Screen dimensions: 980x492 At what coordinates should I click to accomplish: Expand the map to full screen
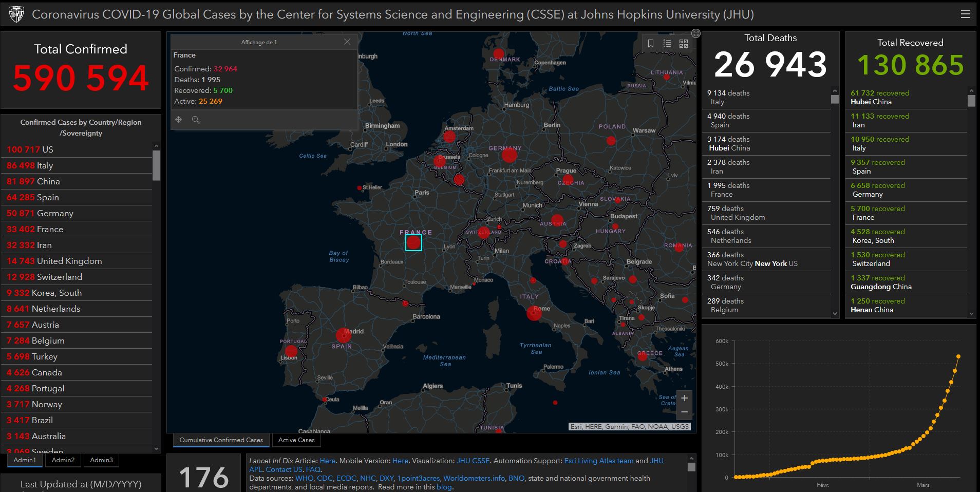coord(696,33)
